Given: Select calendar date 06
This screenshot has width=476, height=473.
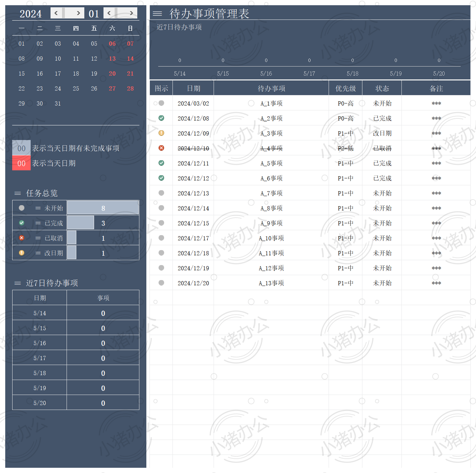Looking at the screenshot, I should 112,44.
